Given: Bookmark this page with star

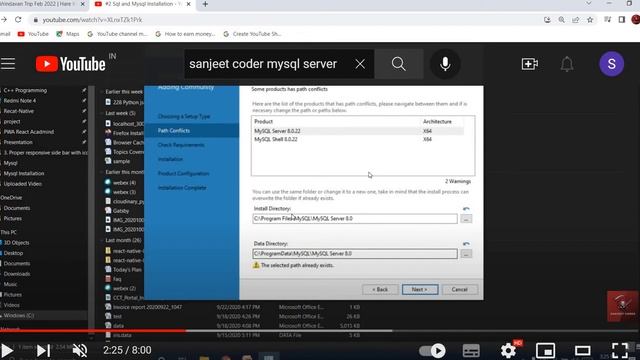Looking at the screenshot, I should pos(590,20).
